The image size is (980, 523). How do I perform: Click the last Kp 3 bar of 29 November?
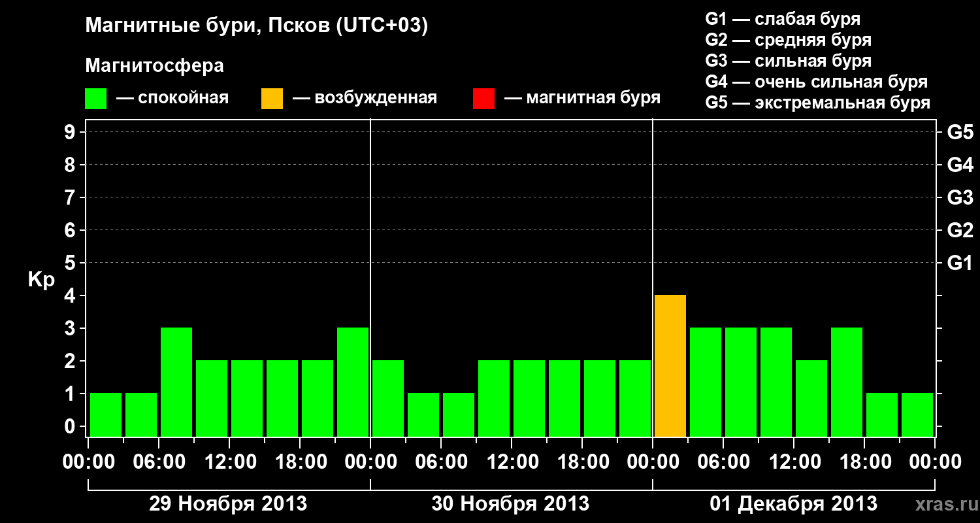pos(353,382)
